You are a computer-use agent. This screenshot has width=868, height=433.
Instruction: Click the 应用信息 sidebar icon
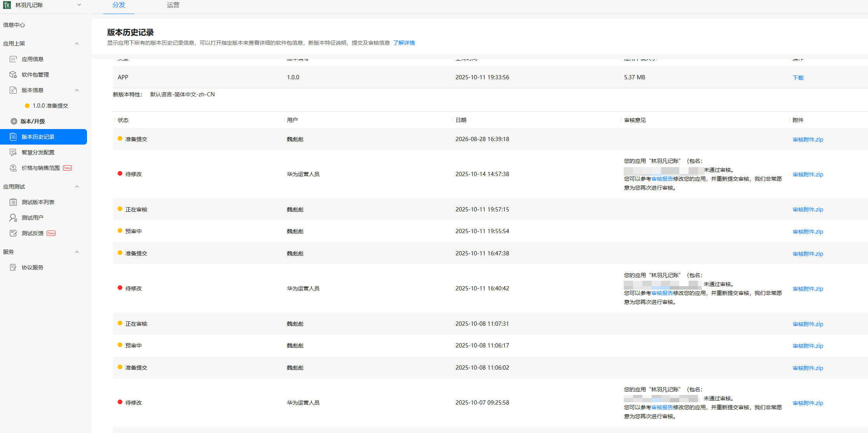tap(13, 59)
